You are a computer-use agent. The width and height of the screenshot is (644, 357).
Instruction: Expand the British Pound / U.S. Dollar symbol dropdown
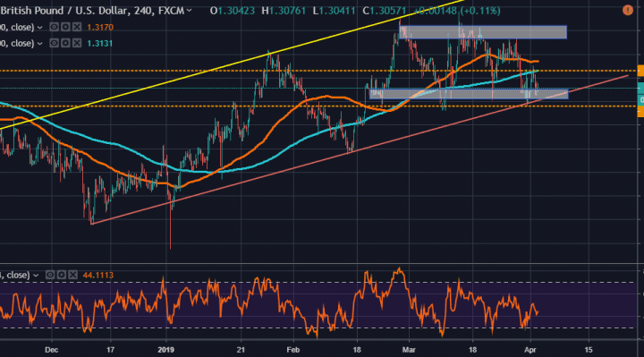[189, 11]
